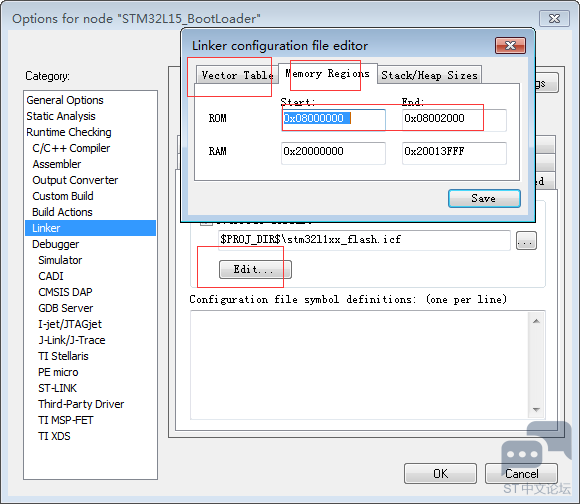This screenshot has height=504, width=580.
Task: Click the RAM Start address field
Action: click(x=333, y=152)
